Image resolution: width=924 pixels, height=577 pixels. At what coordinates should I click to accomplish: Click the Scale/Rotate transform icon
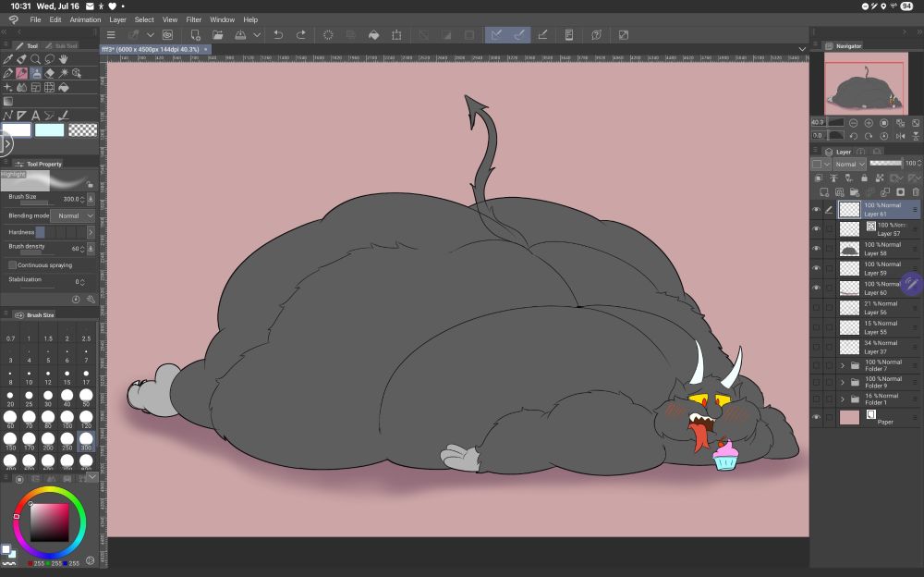(396, 35)
